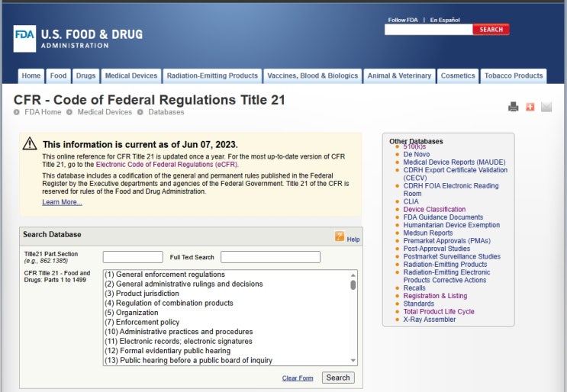Image resolution: width=567 pixels, height=392 pixels.
Task: Open Total Product Life Cycle link
Action: 439,311
